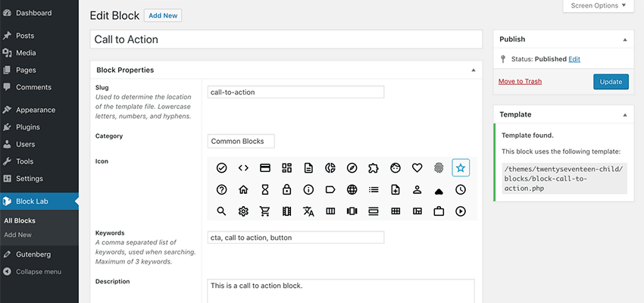Screen dimensions: 644x303
Task: Collapse the Block Properties panel
Action: (473, 70)
